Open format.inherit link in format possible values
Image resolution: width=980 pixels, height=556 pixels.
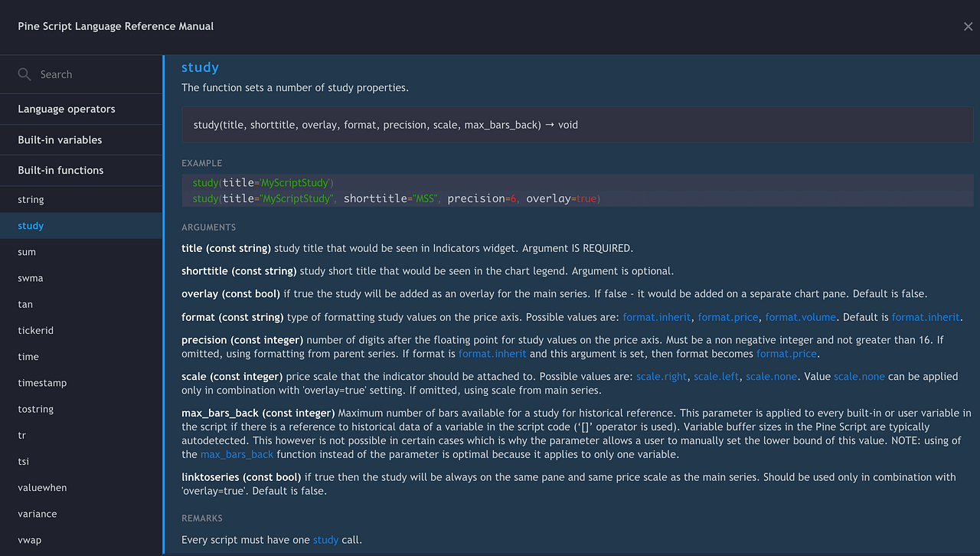[657, 317]
